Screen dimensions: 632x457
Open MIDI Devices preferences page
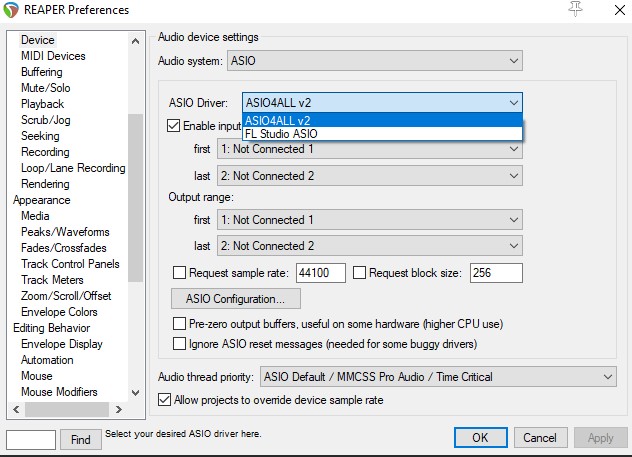point(53,56)
